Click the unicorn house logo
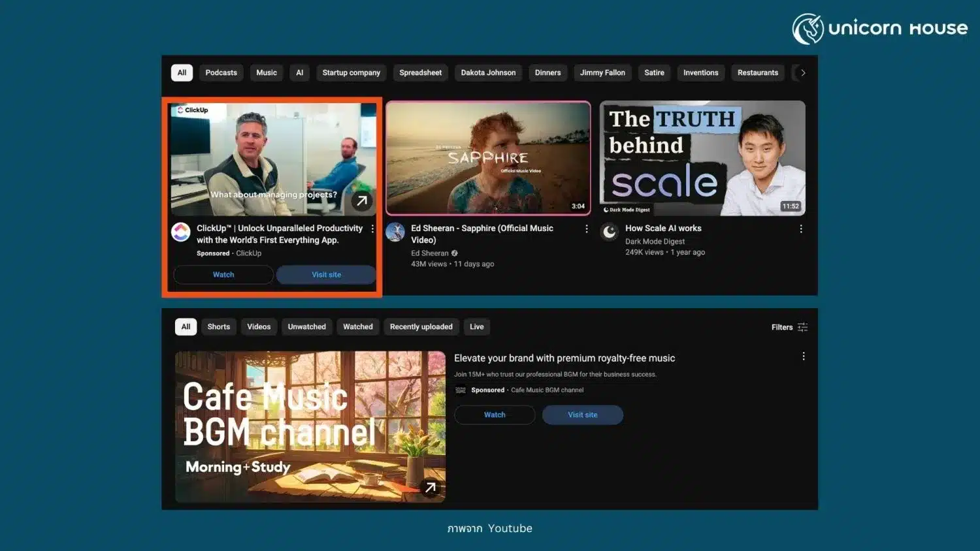Viewport: 980px width, 551px height. pos(880,29)
